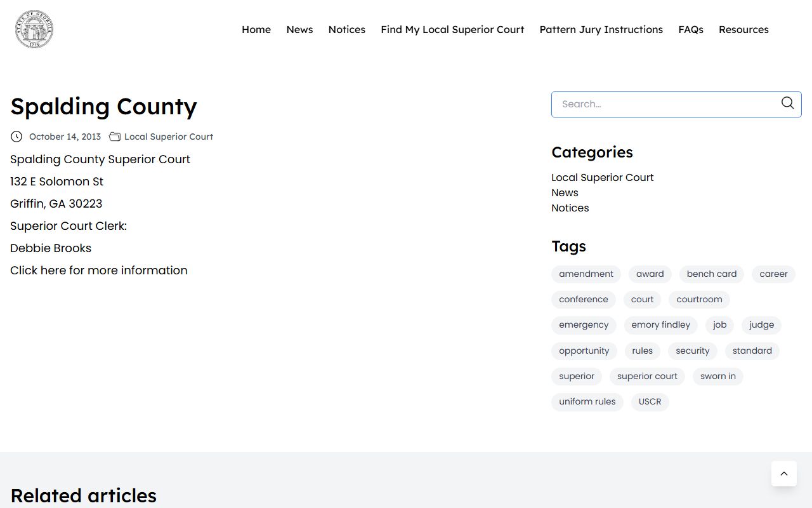Viewport: 812px width, 508px height.
Task: Select the USCR tag
Action: (x=650, y=402)
